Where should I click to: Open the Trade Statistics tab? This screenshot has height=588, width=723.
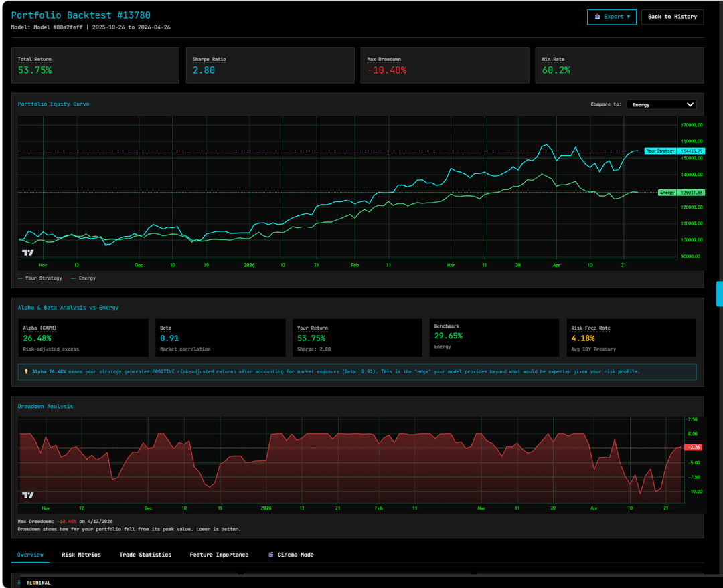click(145, 555)
